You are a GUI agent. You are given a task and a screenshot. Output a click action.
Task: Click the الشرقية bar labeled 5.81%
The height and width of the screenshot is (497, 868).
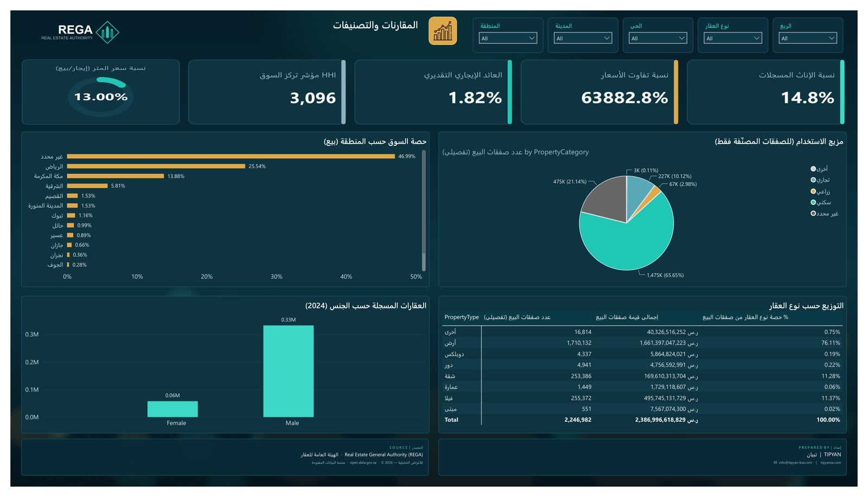pyautogui.click(x=87, y=186)
